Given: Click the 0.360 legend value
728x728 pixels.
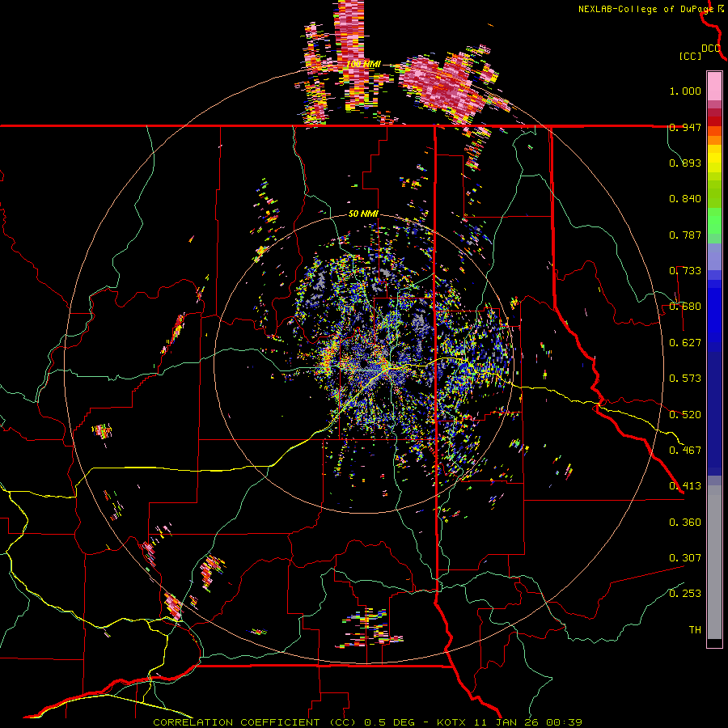Looking at the screenshot, I should coord(685,523).
